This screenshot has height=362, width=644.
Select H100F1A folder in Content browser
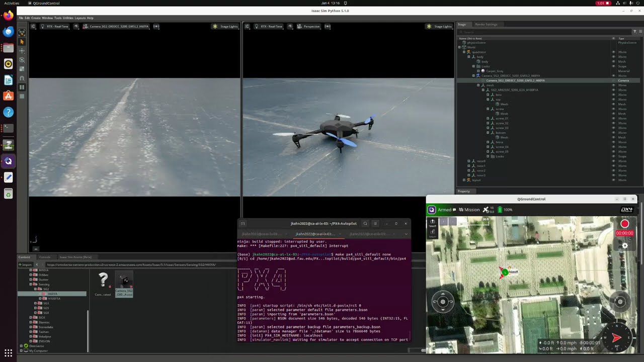54,299
